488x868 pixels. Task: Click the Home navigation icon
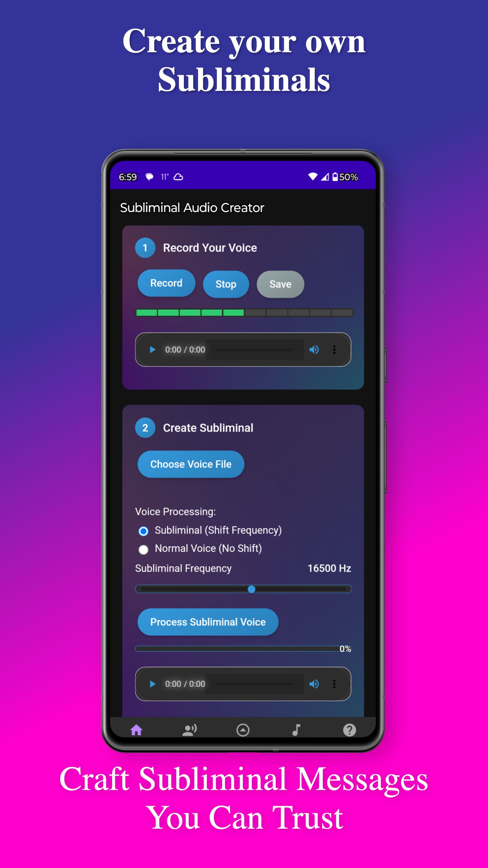136,729
